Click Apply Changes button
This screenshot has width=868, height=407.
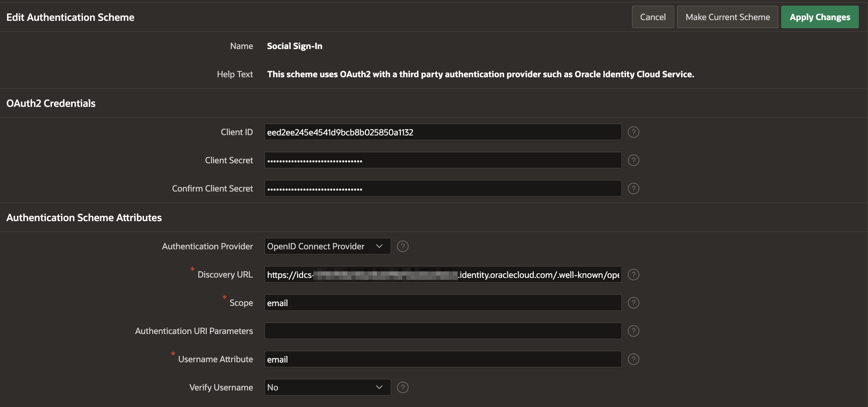[819, 17]
